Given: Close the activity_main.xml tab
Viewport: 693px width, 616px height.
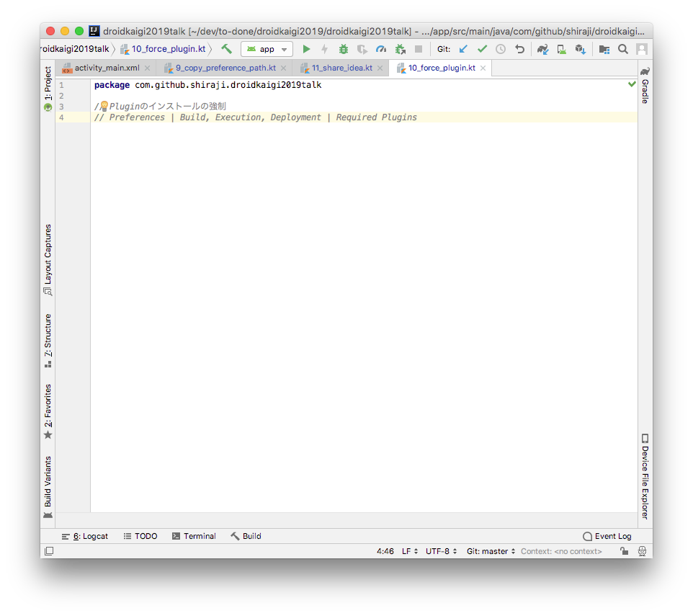Looking at the screenshot, I should tap(147, 68).
